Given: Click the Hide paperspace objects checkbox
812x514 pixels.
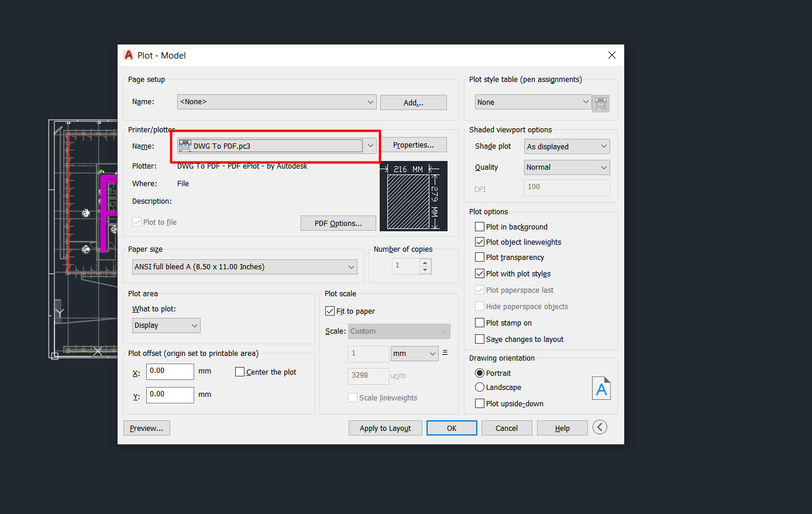Looking at the screenshot, I should pos(480,306).
